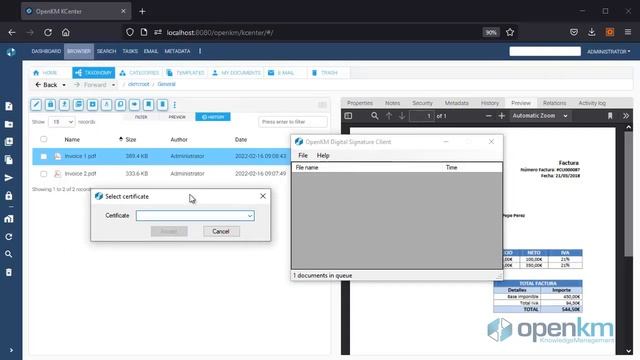The image size is (640, 360).
Task: Open the Automatic Zoom dropdown
Action: (x=540, y=116)
